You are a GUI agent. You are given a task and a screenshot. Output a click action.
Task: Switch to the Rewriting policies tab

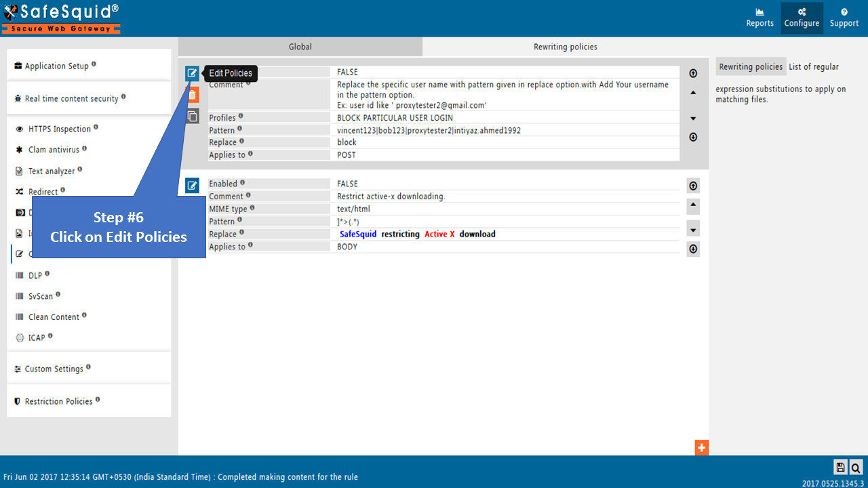pos(566,47)
